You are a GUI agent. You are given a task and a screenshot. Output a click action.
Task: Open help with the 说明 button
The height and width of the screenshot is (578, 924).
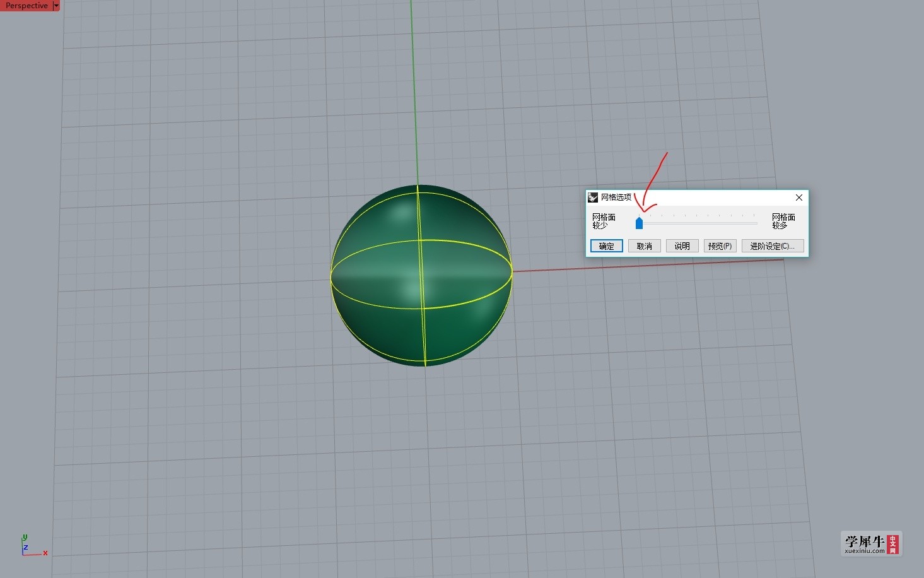click(x=682, y=246)
